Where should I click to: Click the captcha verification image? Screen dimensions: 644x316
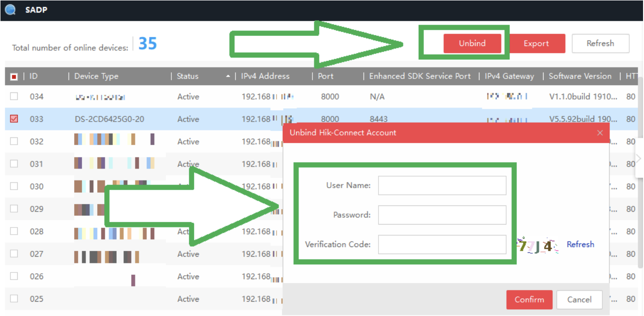click(x=537, y=246)
